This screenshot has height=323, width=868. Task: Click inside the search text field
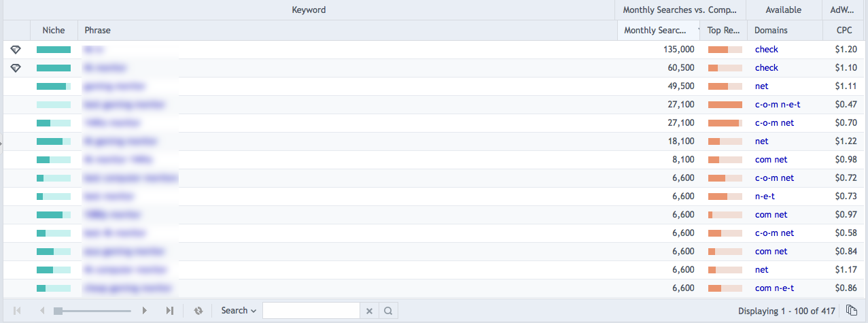click(311, 311)
